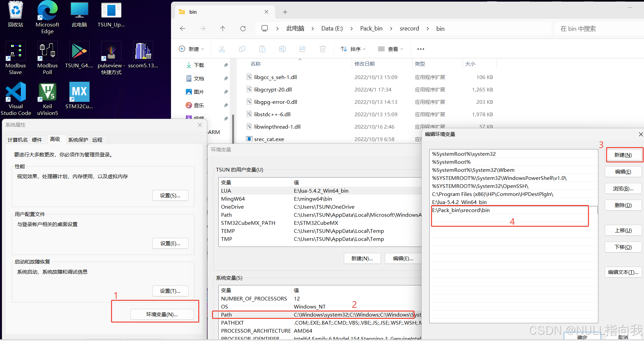The height and width of the screenshot is (341, 644).
Task: Add a new Explorer tab
Action: pos(285,12)
